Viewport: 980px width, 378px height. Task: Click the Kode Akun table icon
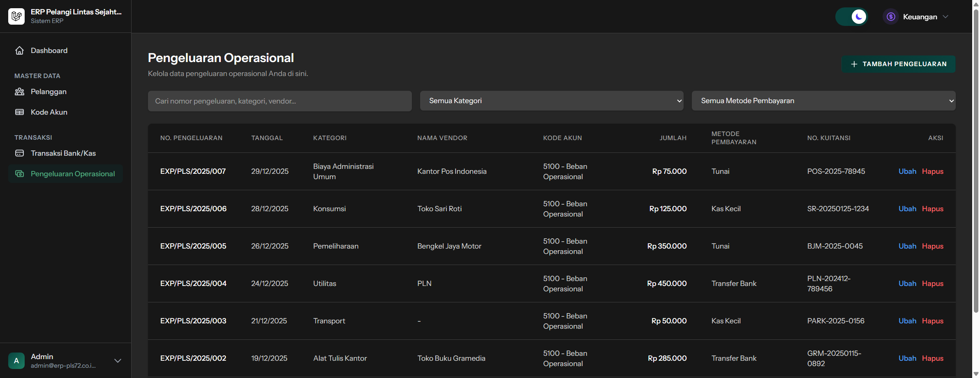pyautogui.click(x=19, y=112)
